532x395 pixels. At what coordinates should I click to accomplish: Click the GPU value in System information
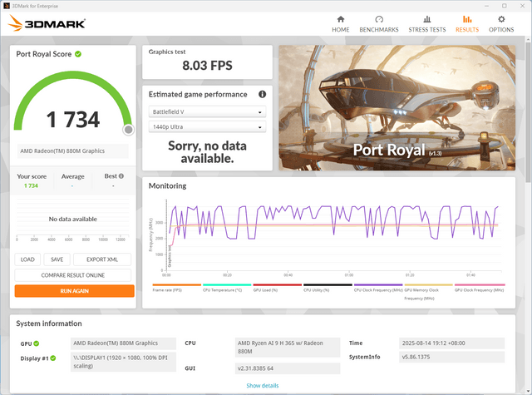point(124,343)
